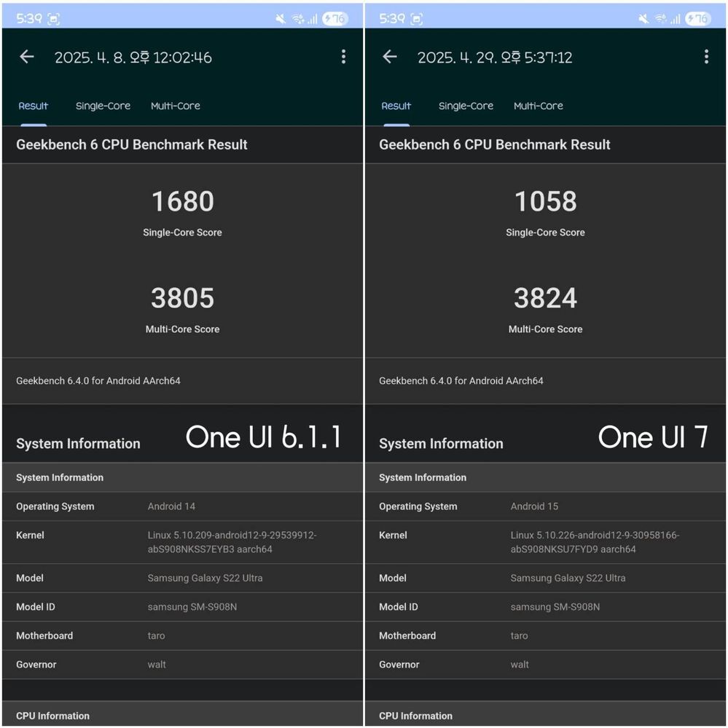The height and width of the screenshot is (728, 728).
Task: Tap 'Kernel' label in One UI 7 screenshot
Action: pyautogui.click(x=394, y=536)
